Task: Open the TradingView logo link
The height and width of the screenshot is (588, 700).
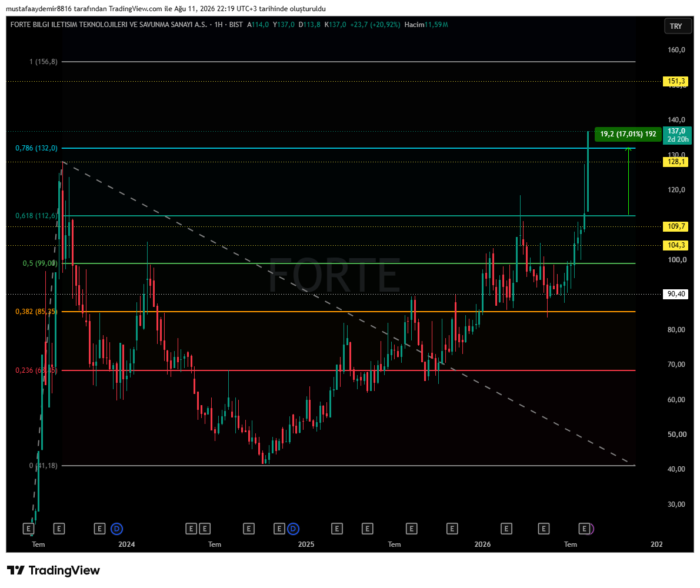Action: (53, 570)
